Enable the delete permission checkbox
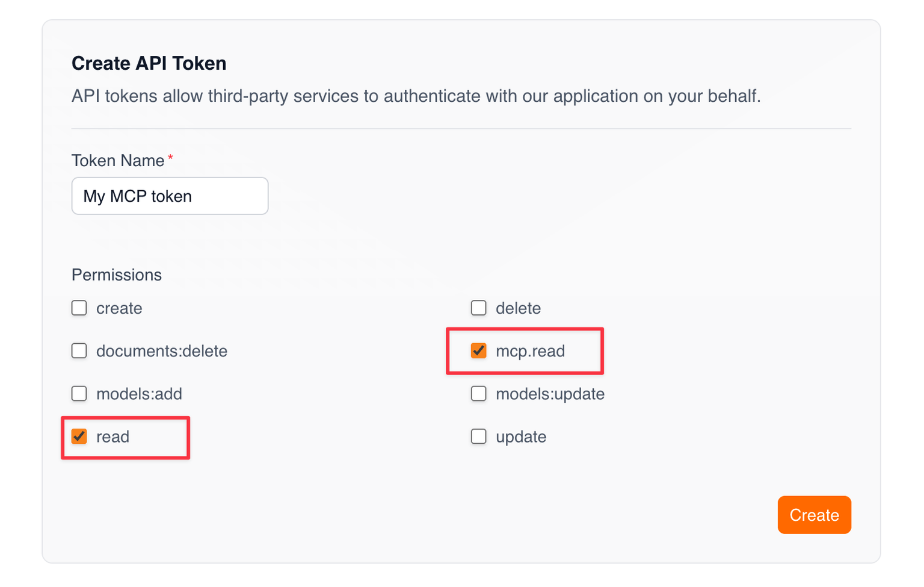Screen dimensions: 924x587 point(478,308)
